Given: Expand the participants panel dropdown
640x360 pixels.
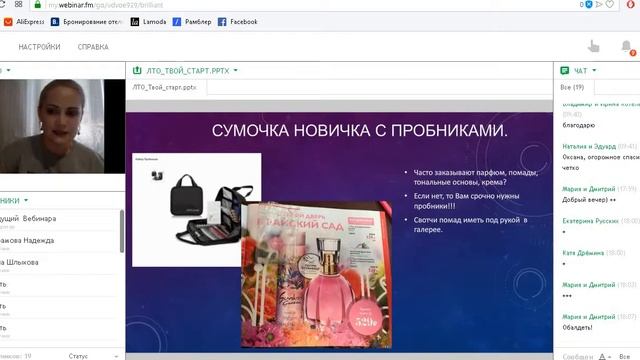Looking at the screenshot, I should [x=26, y=200].
